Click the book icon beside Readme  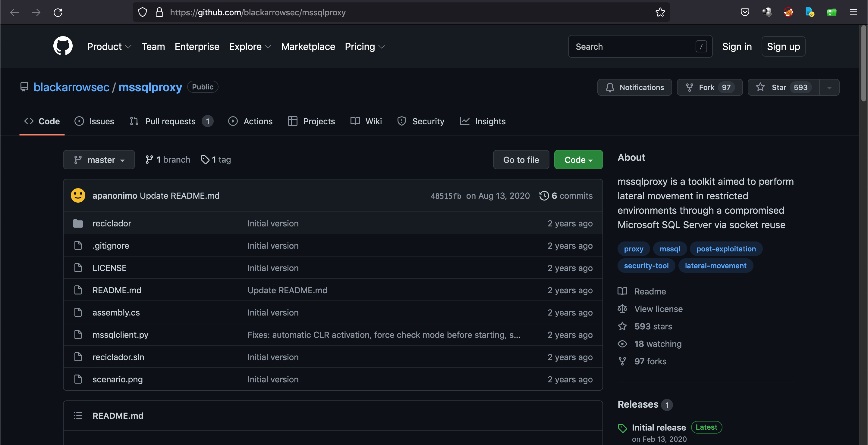pos(622,291)
